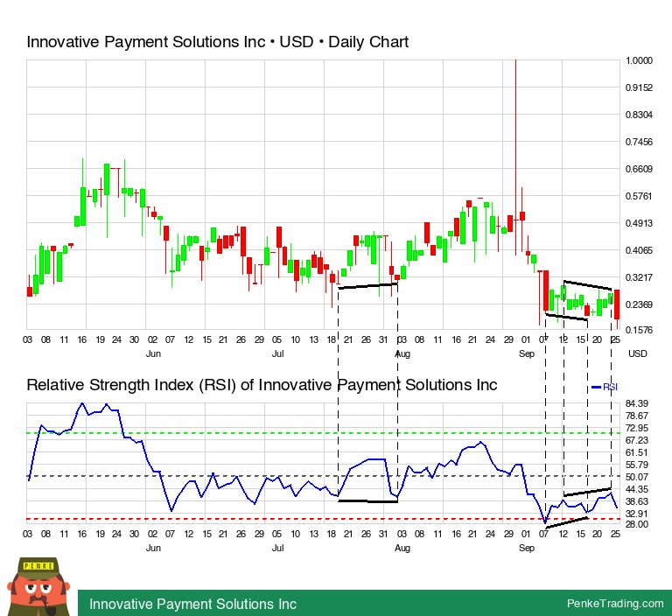Click the 44.35 RSI axis label
The height and width of the screenshot is (616, 672).
coord(637,489)
